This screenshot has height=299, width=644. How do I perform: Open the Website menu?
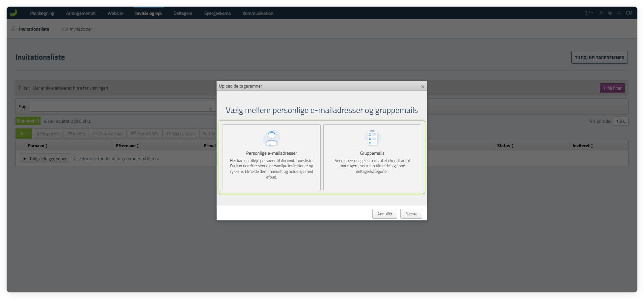[x=116, y=13]
